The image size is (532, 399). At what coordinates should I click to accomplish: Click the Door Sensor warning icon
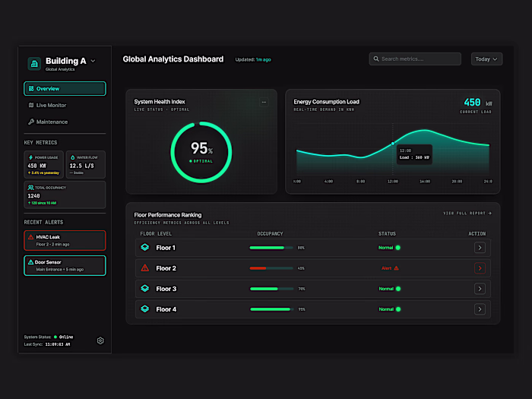[x=31, y=262]
